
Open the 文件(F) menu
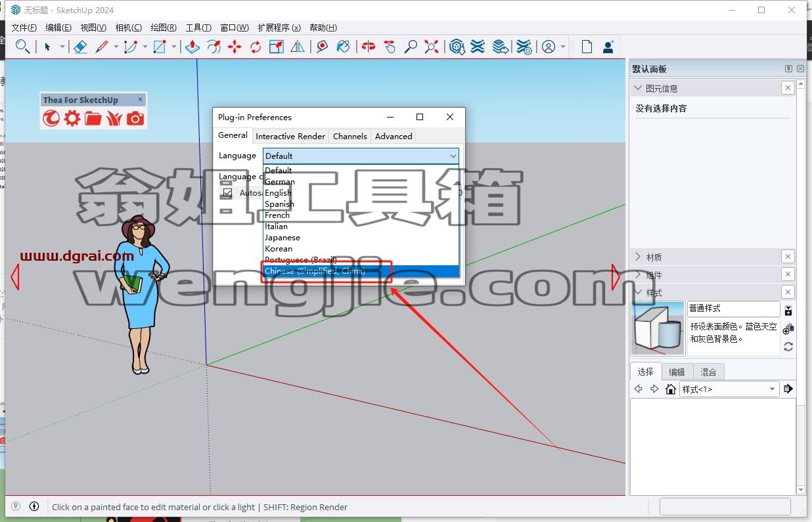(x=24, y=28)
